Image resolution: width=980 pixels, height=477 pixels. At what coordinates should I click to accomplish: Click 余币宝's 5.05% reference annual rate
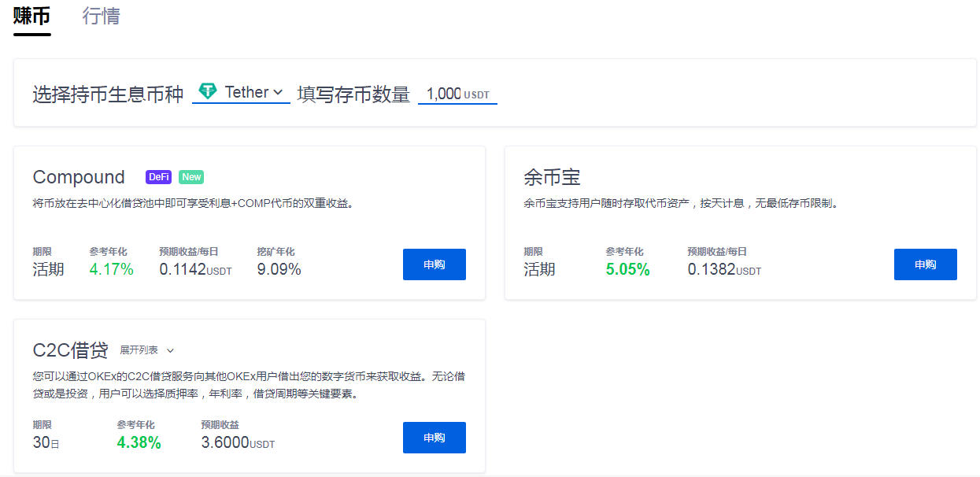(x=627, y=269)
